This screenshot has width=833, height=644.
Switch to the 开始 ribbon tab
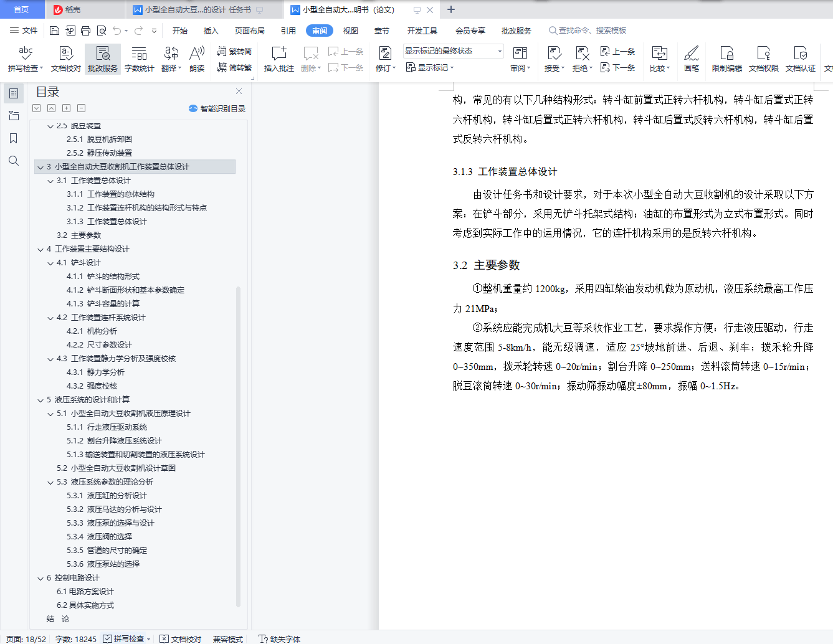coord(180,31)
